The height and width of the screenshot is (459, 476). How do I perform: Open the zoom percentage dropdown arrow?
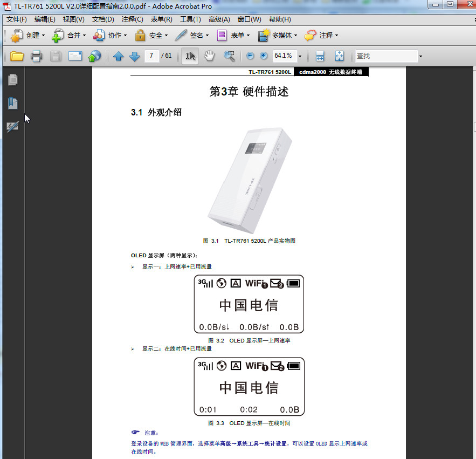(x=300, y=56)
